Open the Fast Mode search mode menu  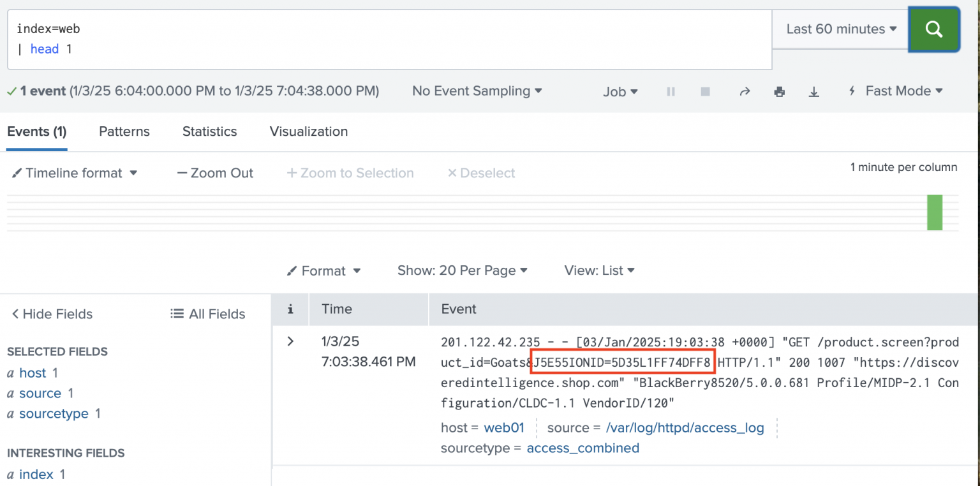(x=896, y=91)
